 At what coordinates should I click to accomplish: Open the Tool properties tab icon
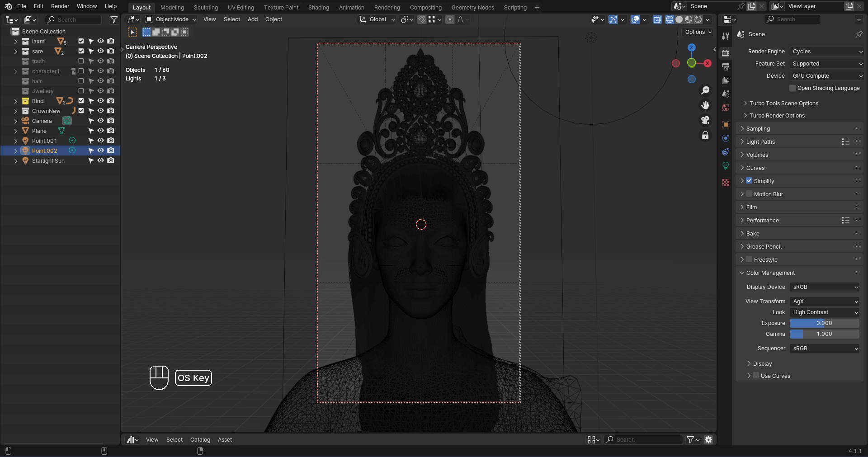coord(726,36)
